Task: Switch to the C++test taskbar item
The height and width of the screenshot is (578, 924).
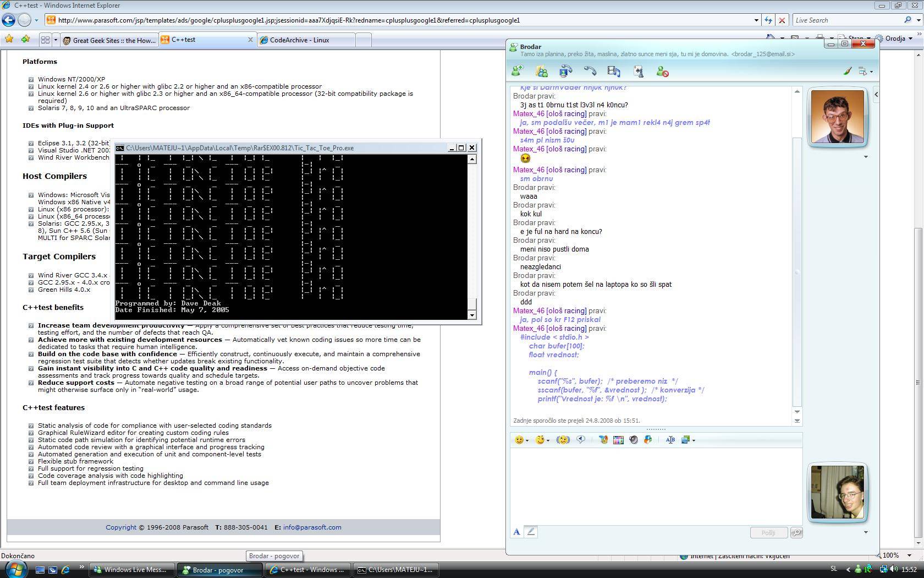Action: [x=308, y=570]
